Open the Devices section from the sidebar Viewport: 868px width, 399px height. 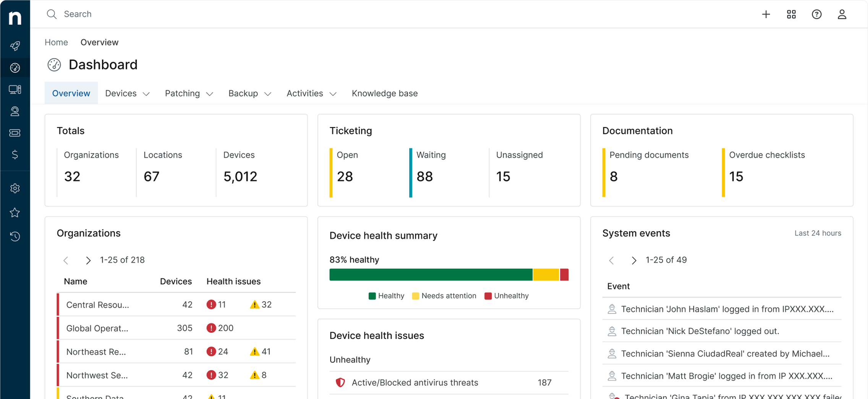tap(15, 89)
